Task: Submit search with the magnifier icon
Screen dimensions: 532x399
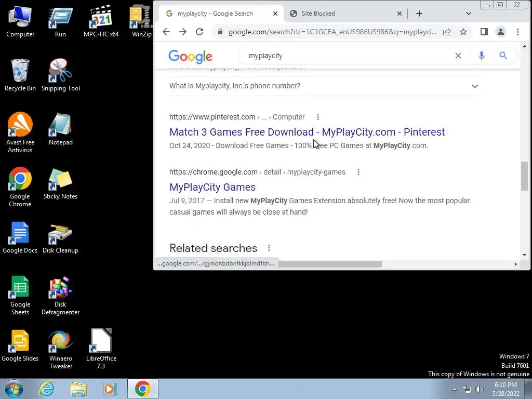Action: pos(503,56)
